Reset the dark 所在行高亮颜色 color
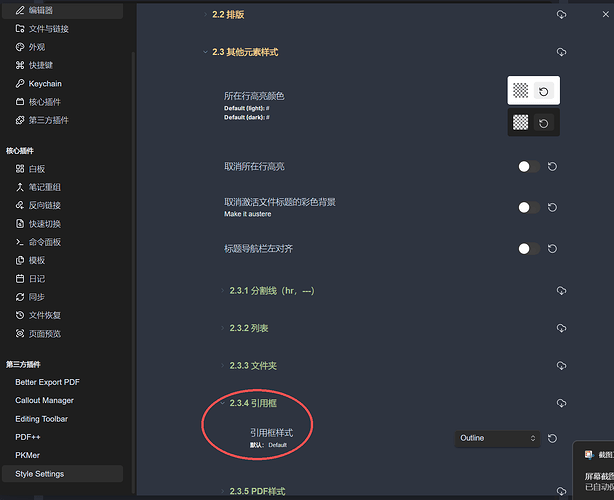 544,123
